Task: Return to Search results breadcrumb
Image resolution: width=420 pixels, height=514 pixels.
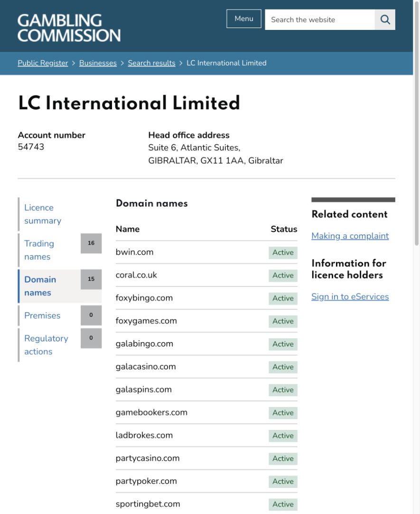Action: click(151, 63)
